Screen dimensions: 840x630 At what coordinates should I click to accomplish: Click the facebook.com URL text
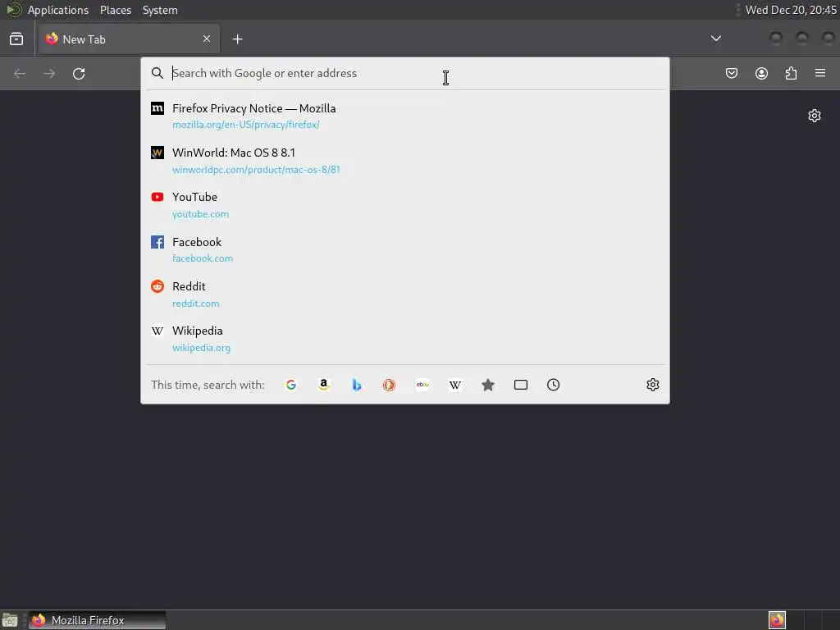[x=203, y=258]
